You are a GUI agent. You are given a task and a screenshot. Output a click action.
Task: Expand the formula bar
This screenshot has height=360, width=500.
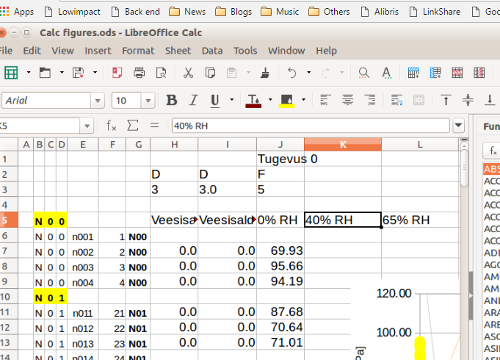[459, 126]
